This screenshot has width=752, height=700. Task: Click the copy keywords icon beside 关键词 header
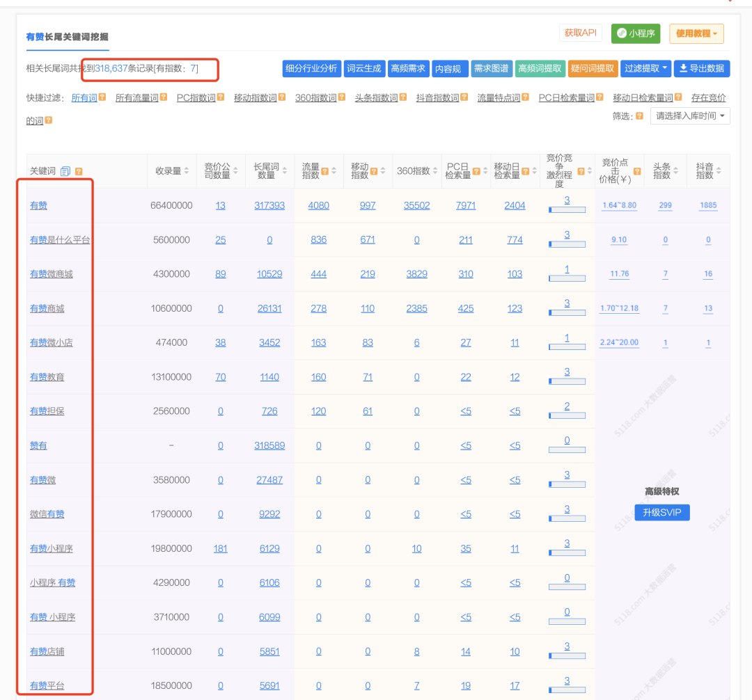[x=65, y=171]
